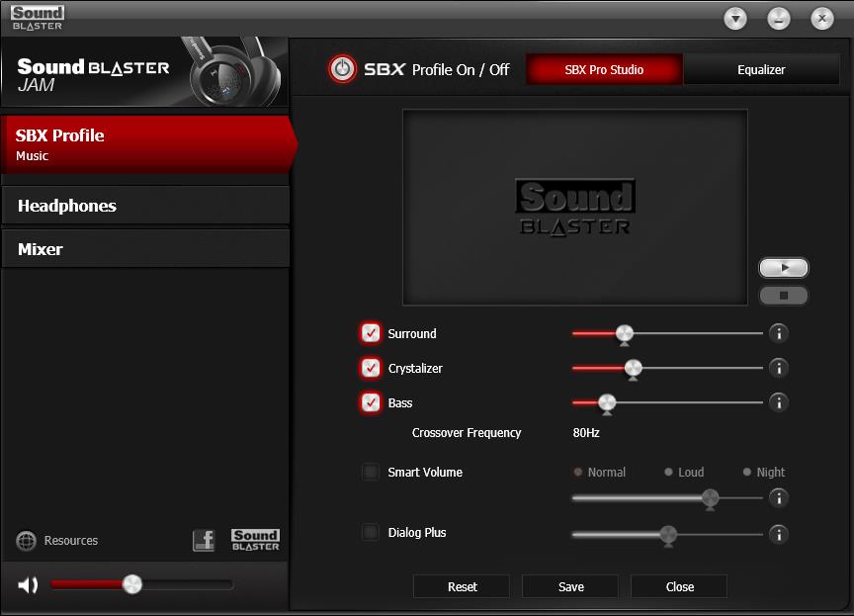Open the Headphones section

(x=145, y=206)
